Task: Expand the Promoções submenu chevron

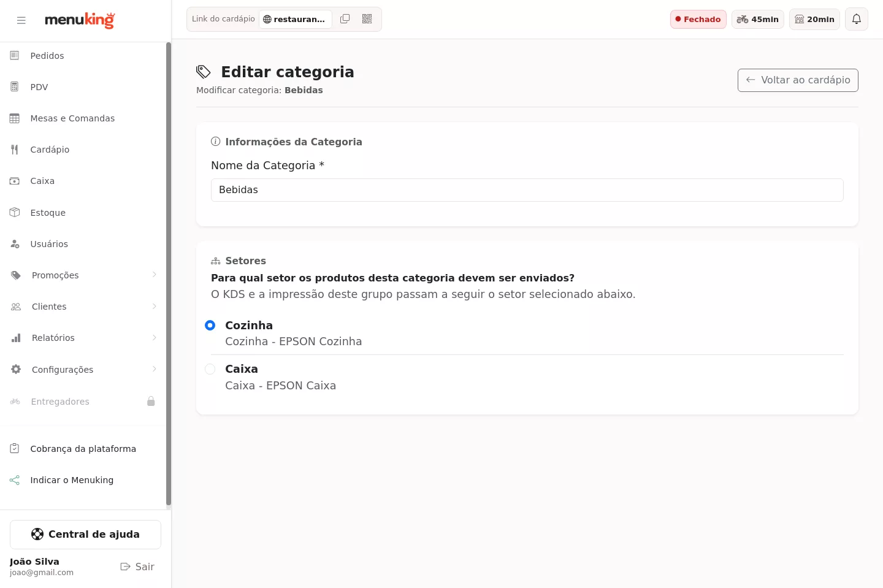Action: pyautogui.click(x=155, y=275)
